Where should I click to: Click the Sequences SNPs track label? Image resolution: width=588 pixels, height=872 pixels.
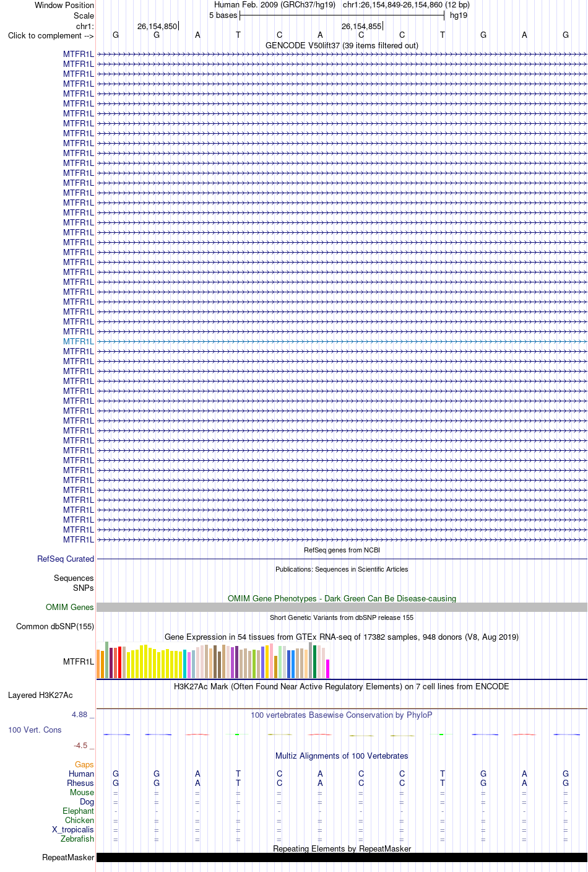(x=74, y=583)
